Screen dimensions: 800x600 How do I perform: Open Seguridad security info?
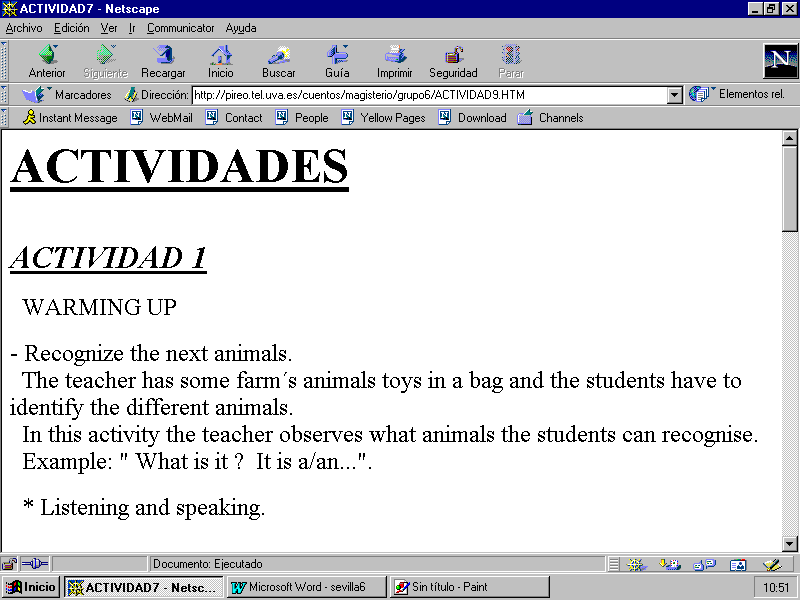(453, 61)
